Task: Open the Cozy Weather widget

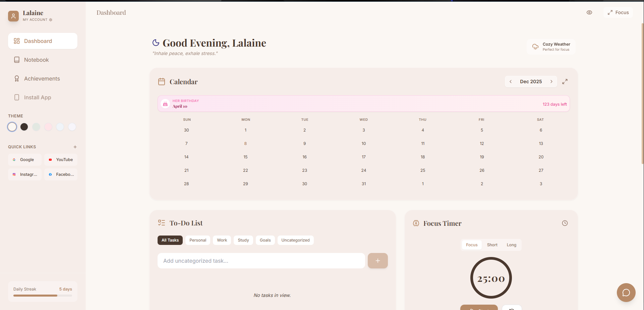Action: [551, 47]
